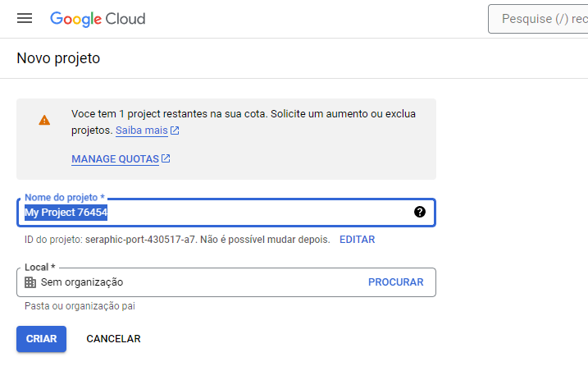
Task: Click the orange warning triangle icon
Action: point(44,120)
